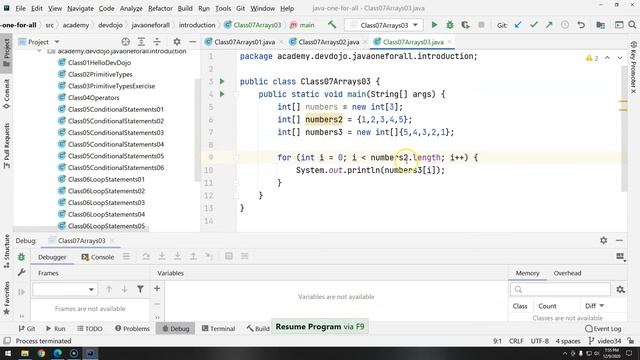640x360 pixels.
Task: Filter frames using funnel icon
Action: (140, 289)
